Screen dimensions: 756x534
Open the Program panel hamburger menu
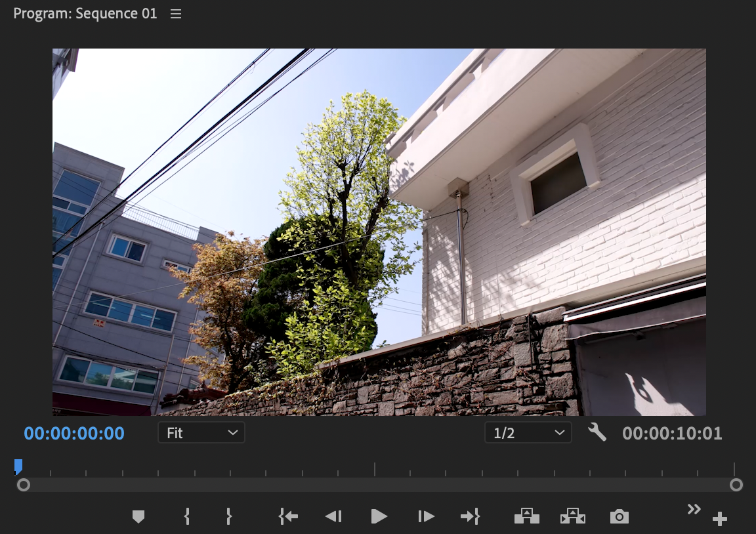(175, 13)
